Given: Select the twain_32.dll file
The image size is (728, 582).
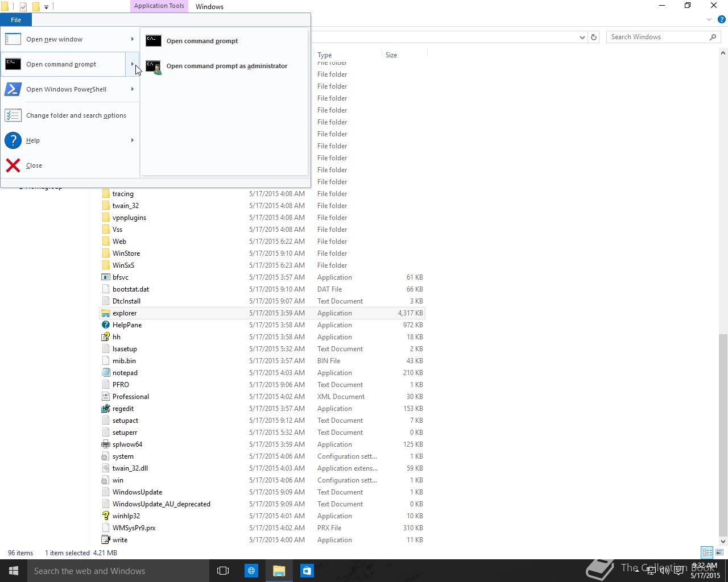Looking at the screenshot, I should (130, 468).
